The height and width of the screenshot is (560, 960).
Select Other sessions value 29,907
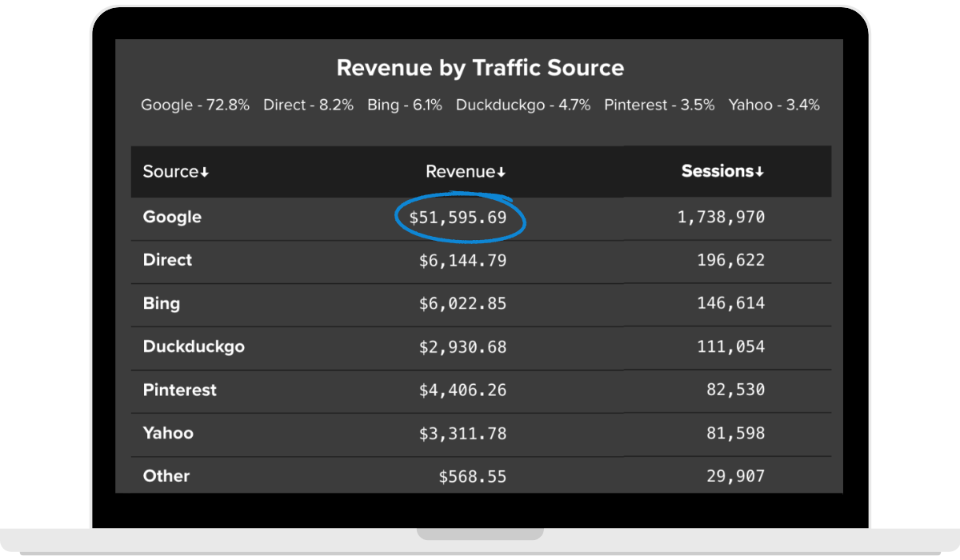pos(736,476)
